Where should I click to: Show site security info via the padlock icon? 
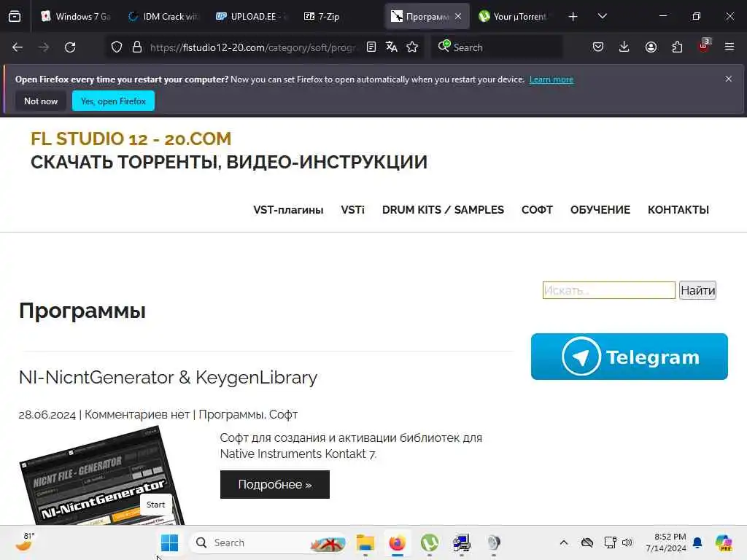[x=137, y=47]
